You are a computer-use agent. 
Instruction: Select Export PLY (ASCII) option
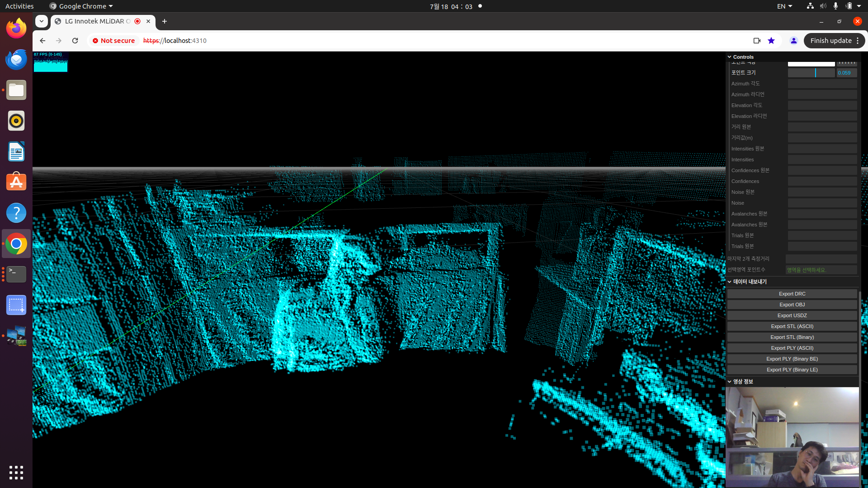point(793,348)
